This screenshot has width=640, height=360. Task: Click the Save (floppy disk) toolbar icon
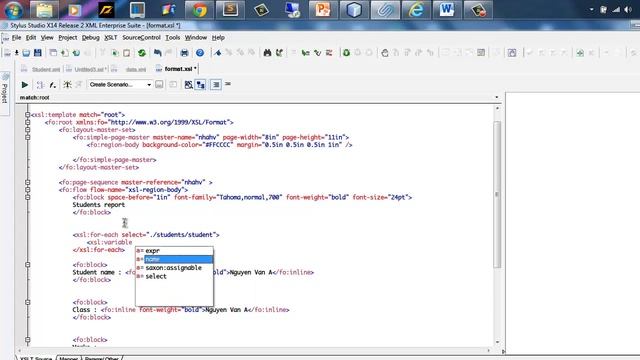(x=38, y=53)
